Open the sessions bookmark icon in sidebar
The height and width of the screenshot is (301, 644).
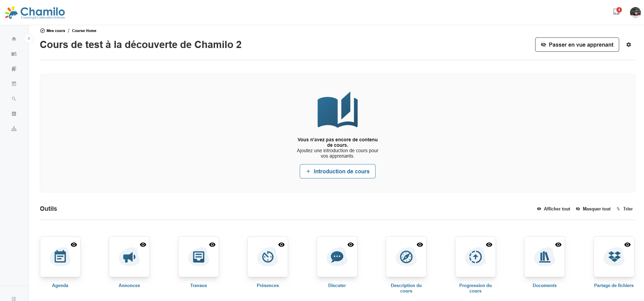coord(14,69)
